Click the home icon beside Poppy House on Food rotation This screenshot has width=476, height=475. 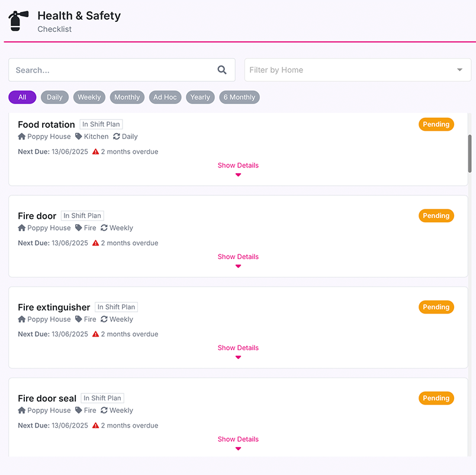[x=21, y=136]
